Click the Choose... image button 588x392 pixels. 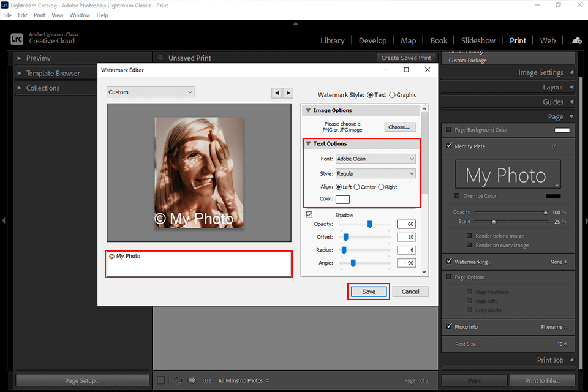pos(400,127)
